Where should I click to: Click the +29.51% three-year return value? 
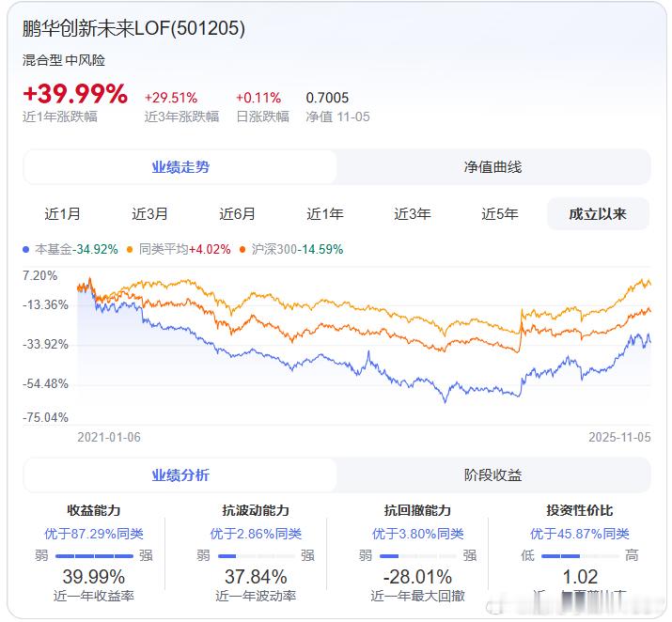click(171, 98)
